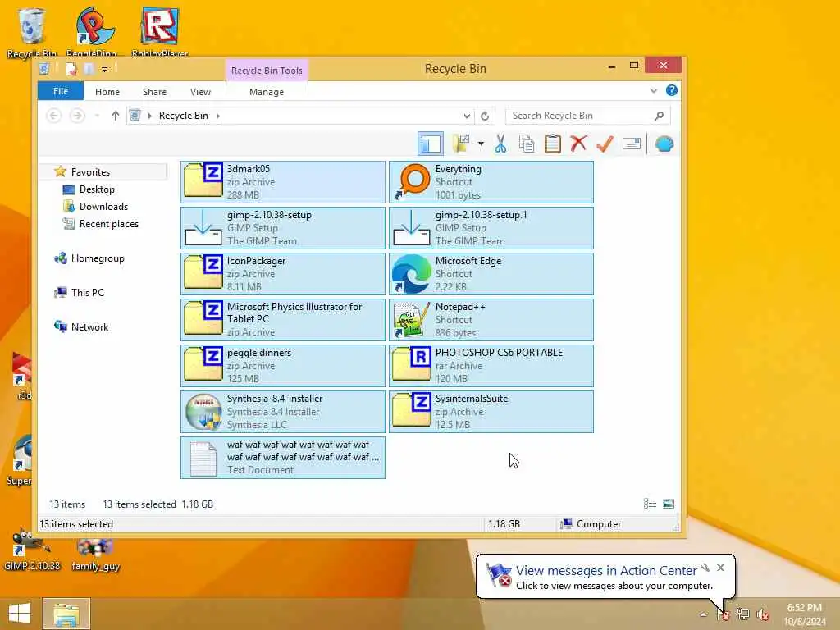
Task: Open Recent places in the navigation pane
Action: pos(109,223)
